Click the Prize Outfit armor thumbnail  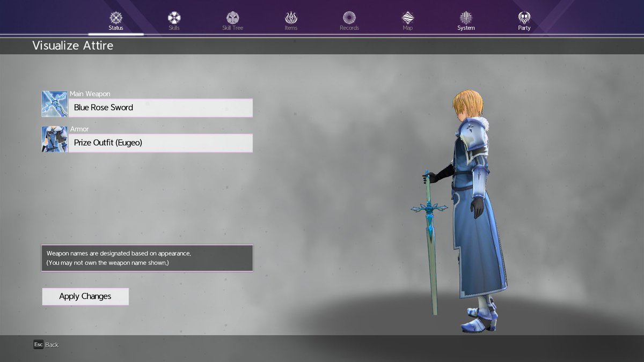click(x=55, y=139)
